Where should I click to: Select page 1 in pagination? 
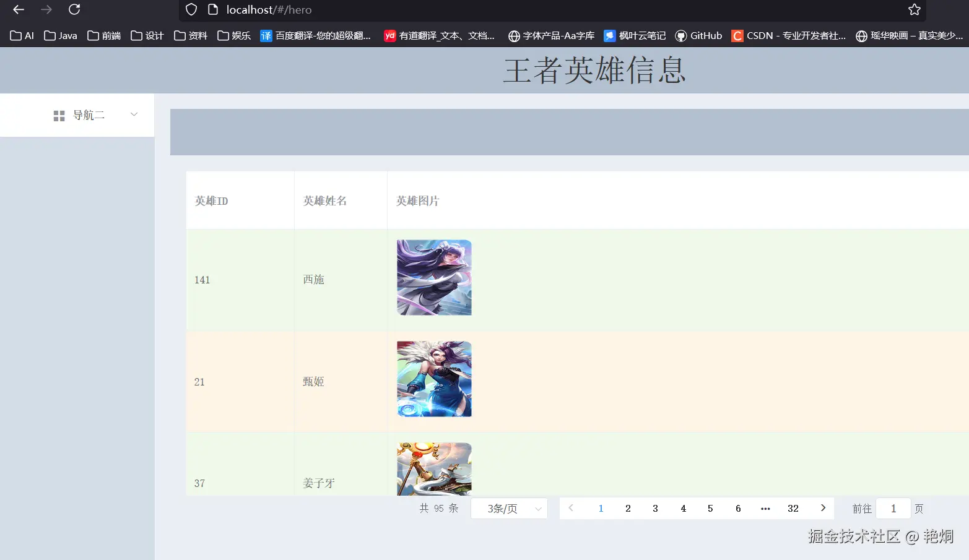tap(601, 509)
